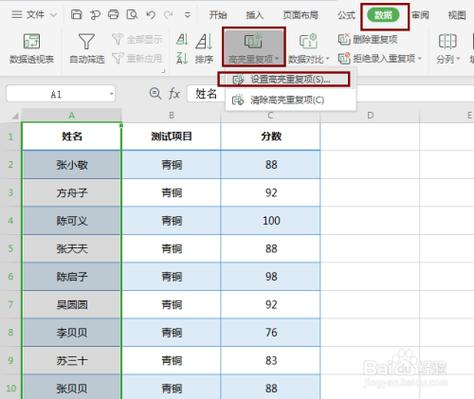The image size is (474, 399).
Task: Enable 自动筛选 auto filter
Action: pyautogui.click(x=87, y=49)
